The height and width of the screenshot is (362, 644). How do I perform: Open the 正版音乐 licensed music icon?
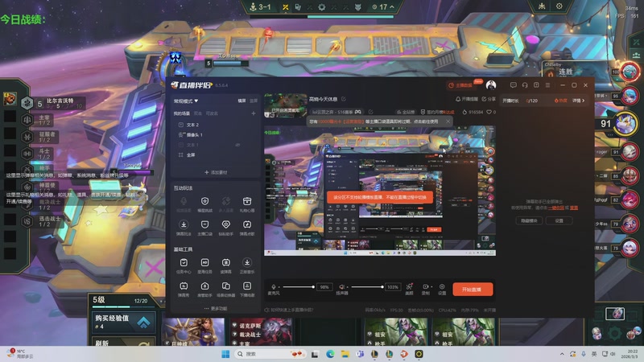pos(247,263)
